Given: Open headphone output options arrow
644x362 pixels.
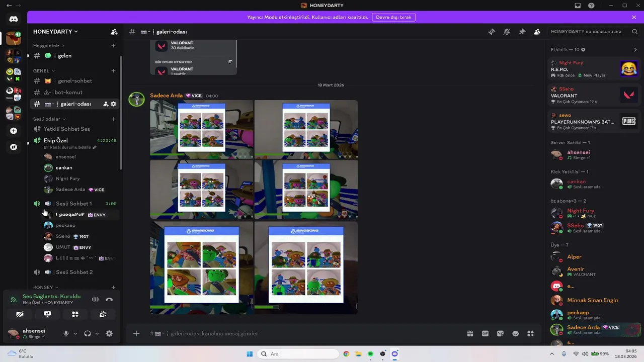Looking at the screenshot, I should point(97,333).
